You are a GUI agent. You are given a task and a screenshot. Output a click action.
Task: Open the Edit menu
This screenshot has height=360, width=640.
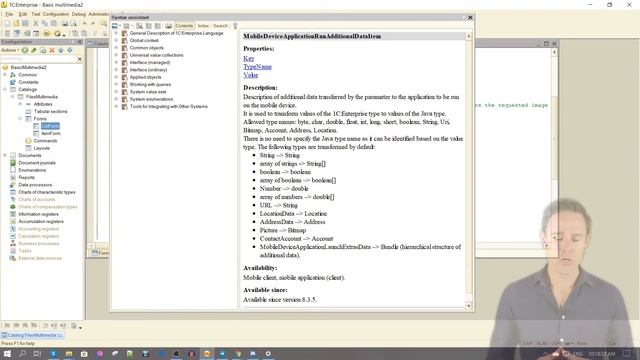(x=23, y=14)
